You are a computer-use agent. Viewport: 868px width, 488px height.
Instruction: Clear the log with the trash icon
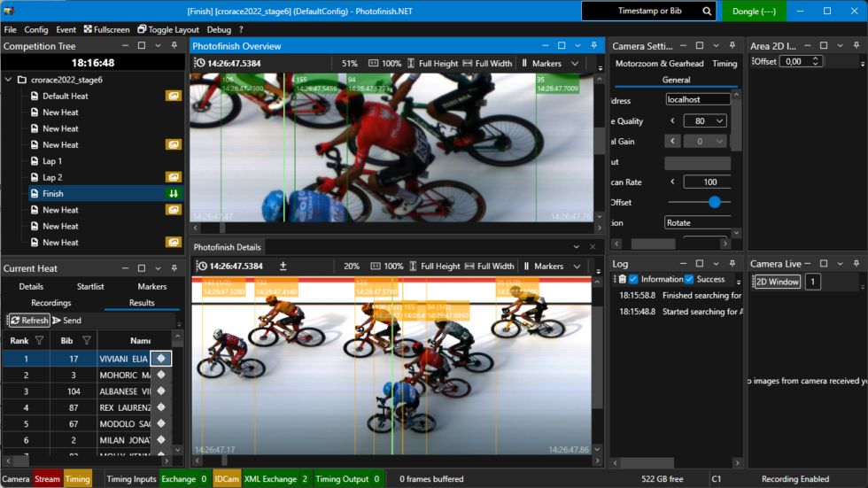pos(622,279)
